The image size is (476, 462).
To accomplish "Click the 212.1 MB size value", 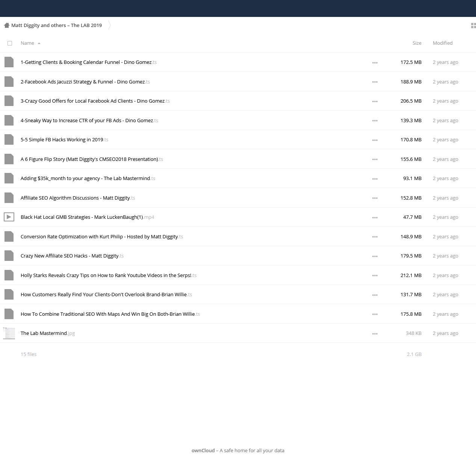I will (411, 275).
